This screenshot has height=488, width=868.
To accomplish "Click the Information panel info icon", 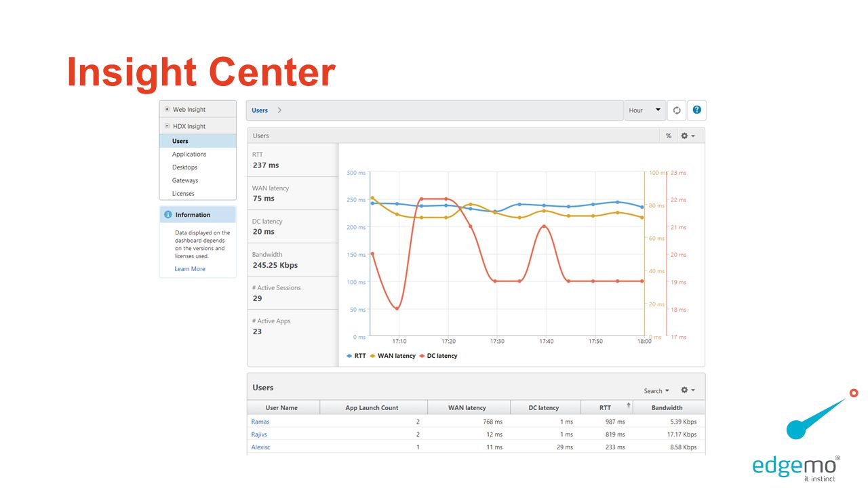I will [167, 215].
